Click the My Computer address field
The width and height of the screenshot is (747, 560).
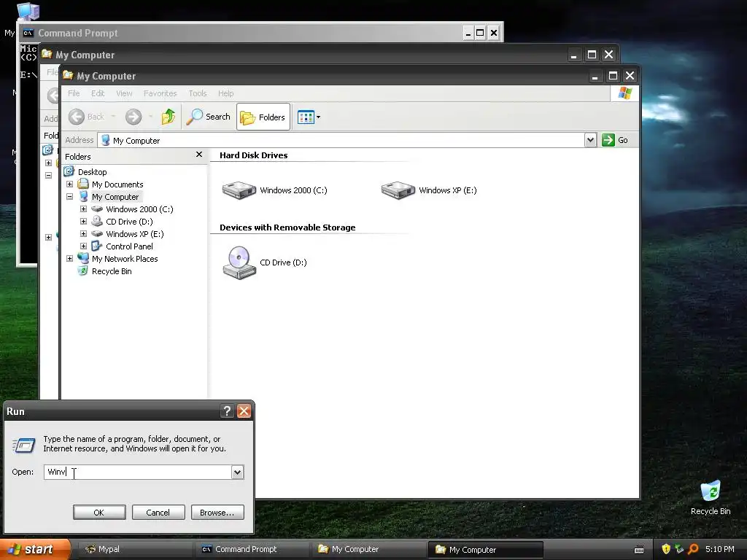(341, 140)
